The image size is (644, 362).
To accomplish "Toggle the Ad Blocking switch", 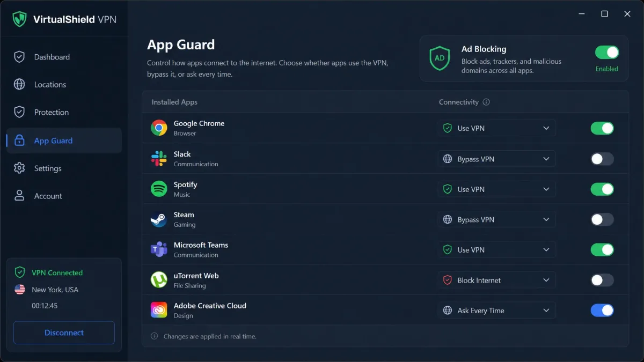I will coord(607,52).
